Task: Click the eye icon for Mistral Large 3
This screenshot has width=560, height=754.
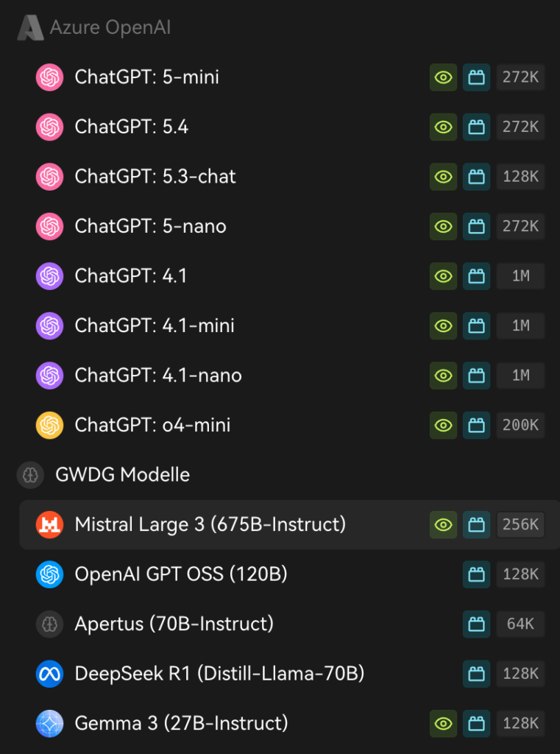Action: (x=443, y=524)
